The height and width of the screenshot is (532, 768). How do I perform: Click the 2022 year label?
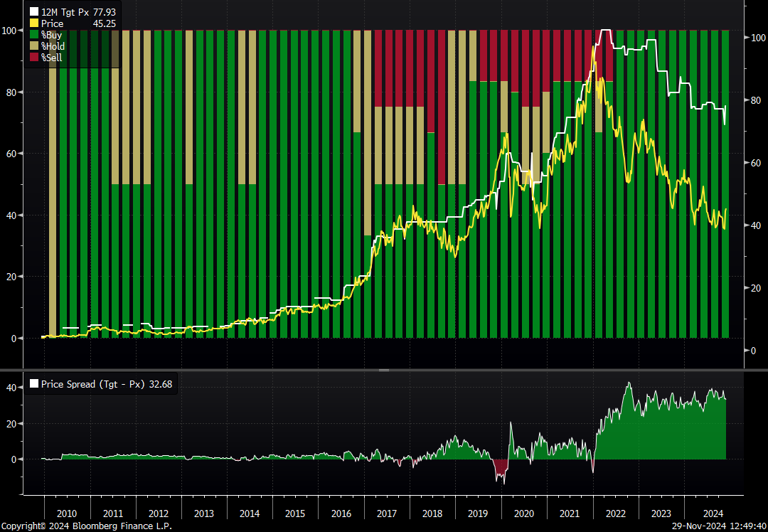coord(616,514)
